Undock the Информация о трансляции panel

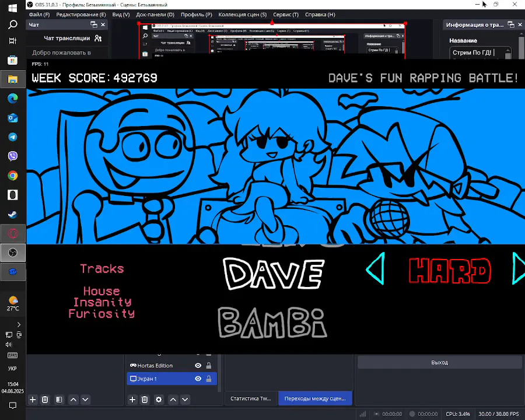pyautogui.click(x=511, y=24)
